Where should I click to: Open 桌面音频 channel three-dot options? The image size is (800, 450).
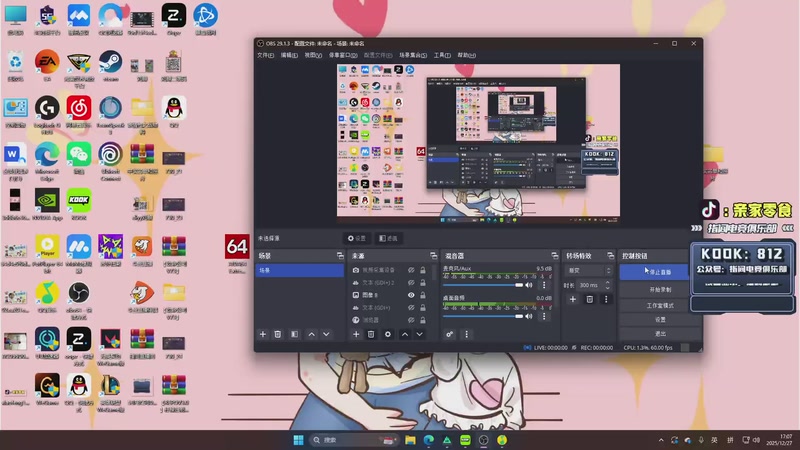click(544, 316)
